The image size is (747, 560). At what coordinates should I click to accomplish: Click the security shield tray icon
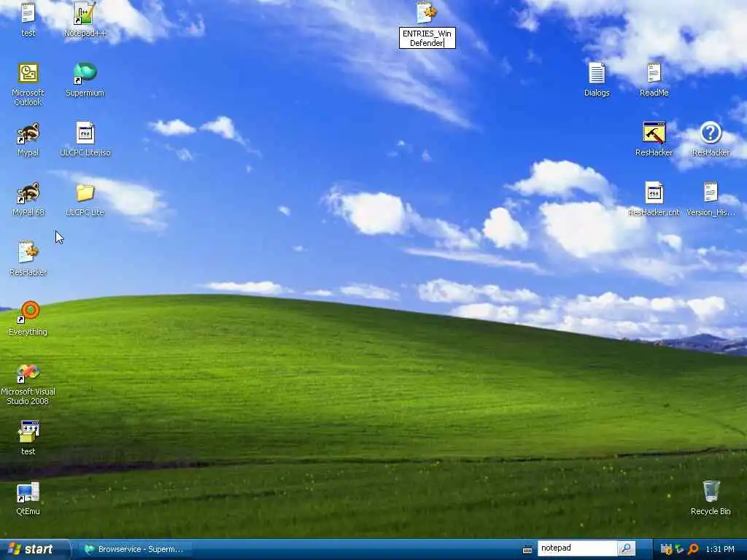[666, 549]
